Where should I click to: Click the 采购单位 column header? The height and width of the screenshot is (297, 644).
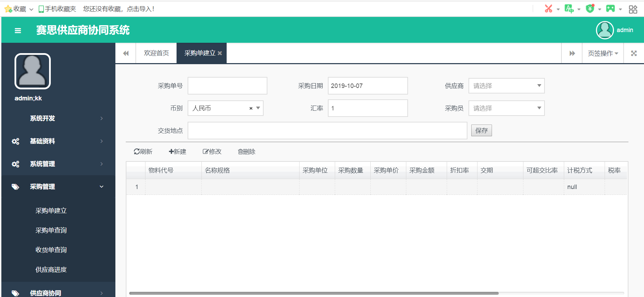317,170
